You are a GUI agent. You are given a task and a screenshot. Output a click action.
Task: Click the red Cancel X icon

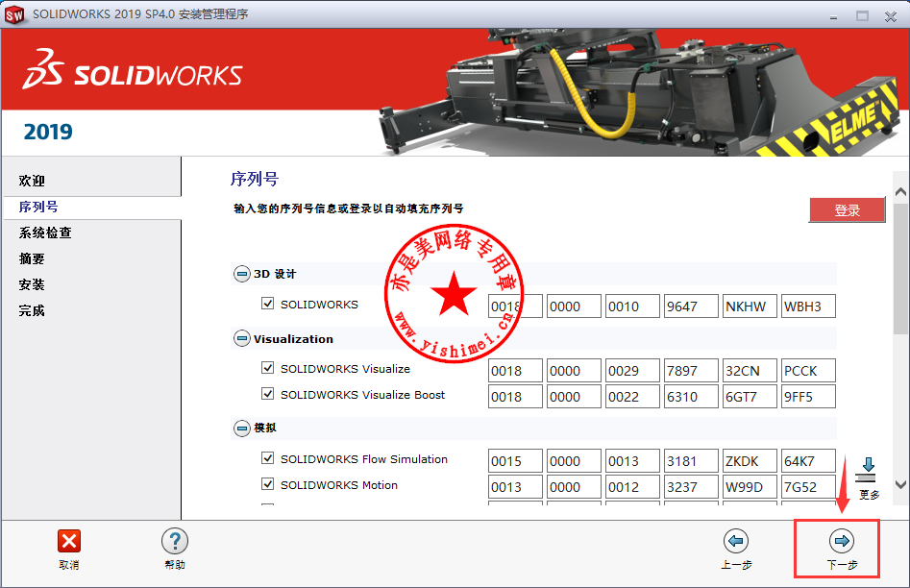pos(69,541)
